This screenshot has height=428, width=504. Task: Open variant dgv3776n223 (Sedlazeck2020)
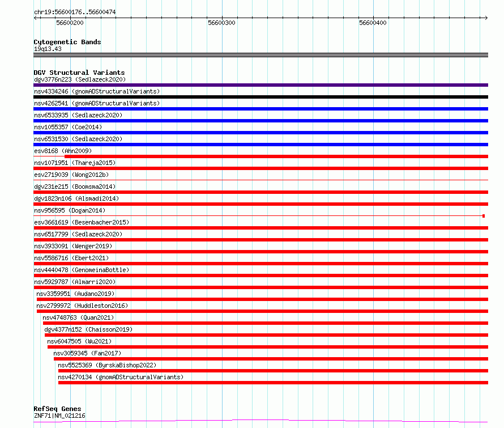[x=80, y=79]
